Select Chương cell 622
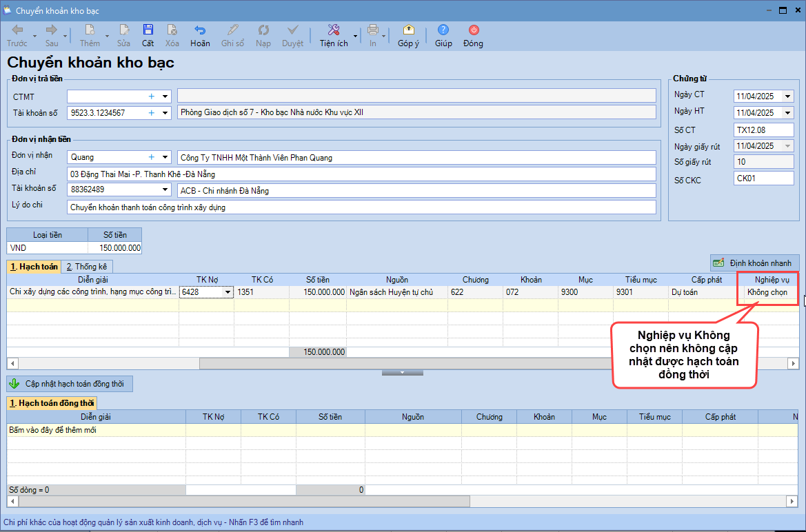806x532 pixels. pos(475,292)
